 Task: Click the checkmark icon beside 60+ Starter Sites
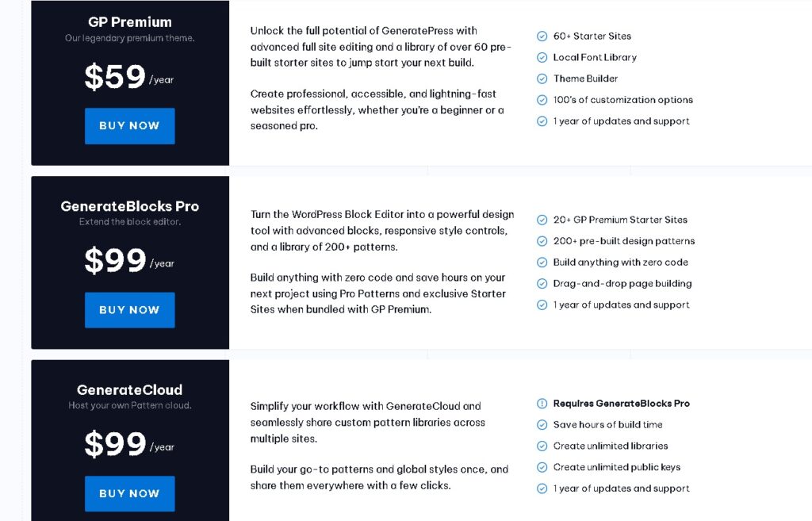[x=542, y=36]
